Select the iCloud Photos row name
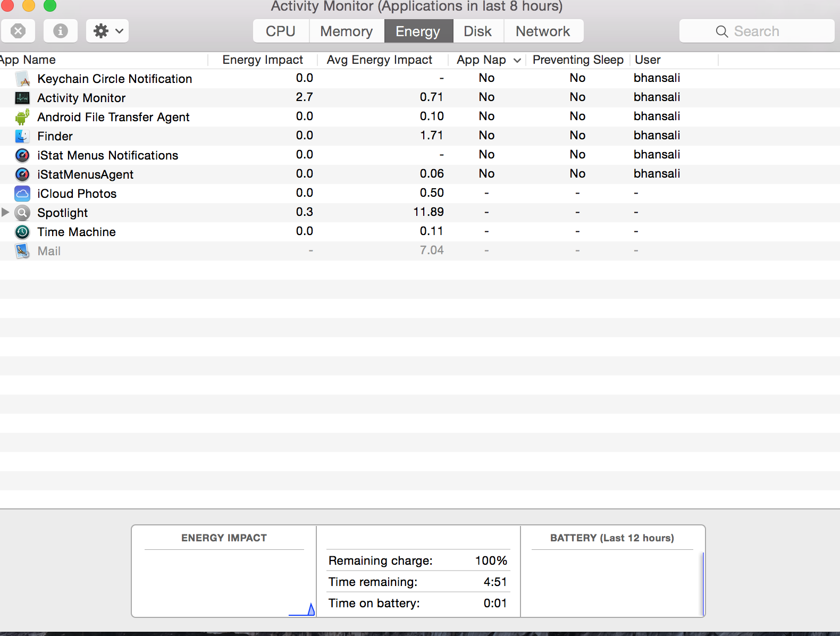The height and width of the screenshot is (636, 840). 77,194
